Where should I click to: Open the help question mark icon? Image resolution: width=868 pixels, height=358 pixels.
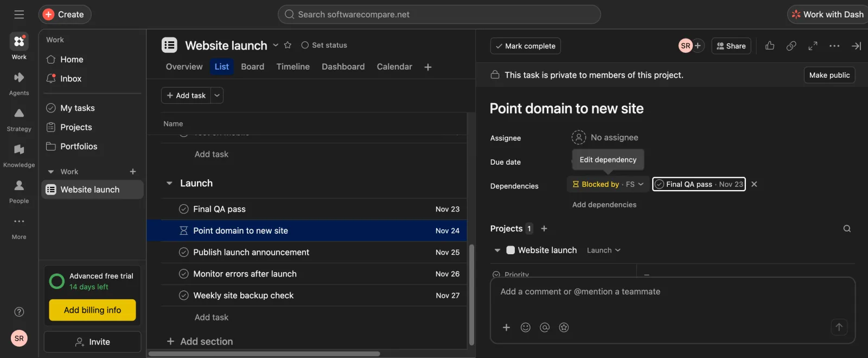click(19, 312)
